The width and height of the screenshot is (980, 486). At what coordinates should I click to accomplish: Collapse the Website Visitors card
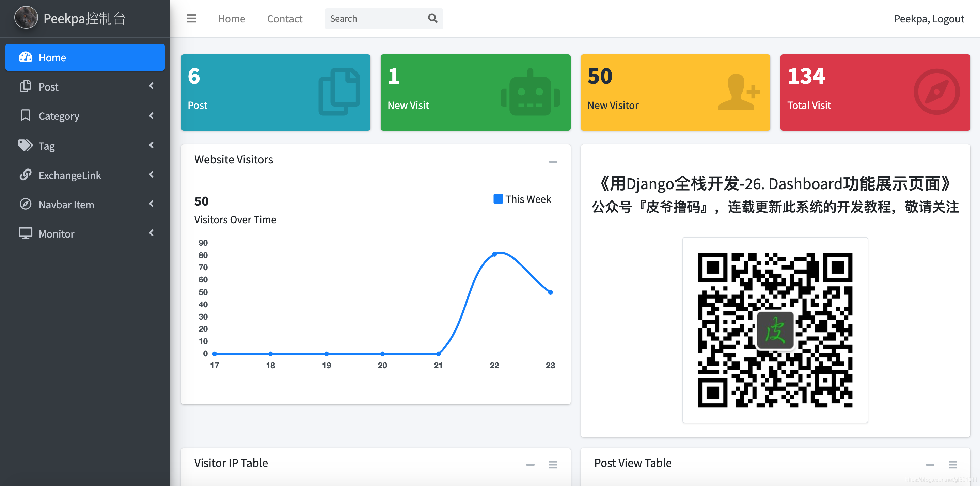(x=553, y=162)
